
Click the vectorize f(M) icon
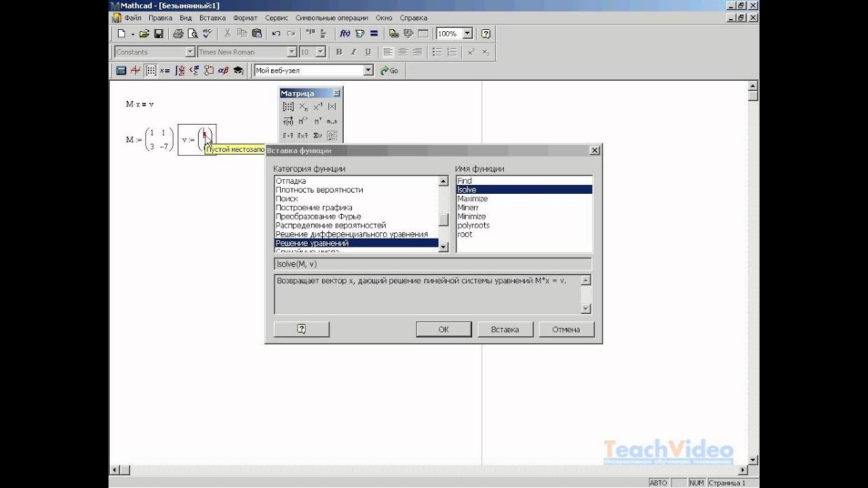(x=288, y=121)
